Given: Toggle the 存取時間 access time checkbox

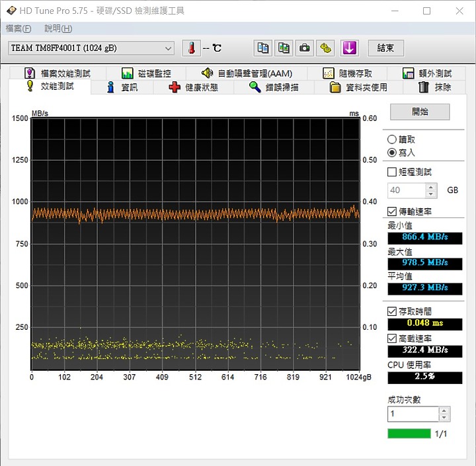Looking at the screenshot, I should point(392,311).
